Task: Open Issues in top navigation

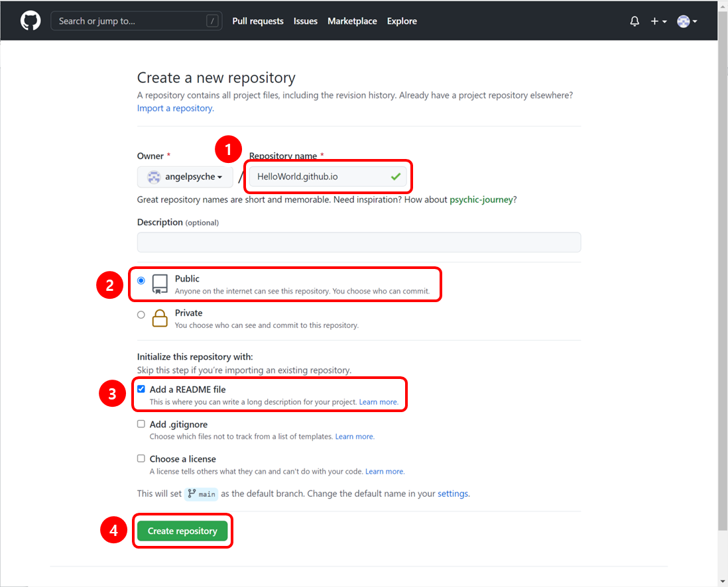Action: pos(306,21)
